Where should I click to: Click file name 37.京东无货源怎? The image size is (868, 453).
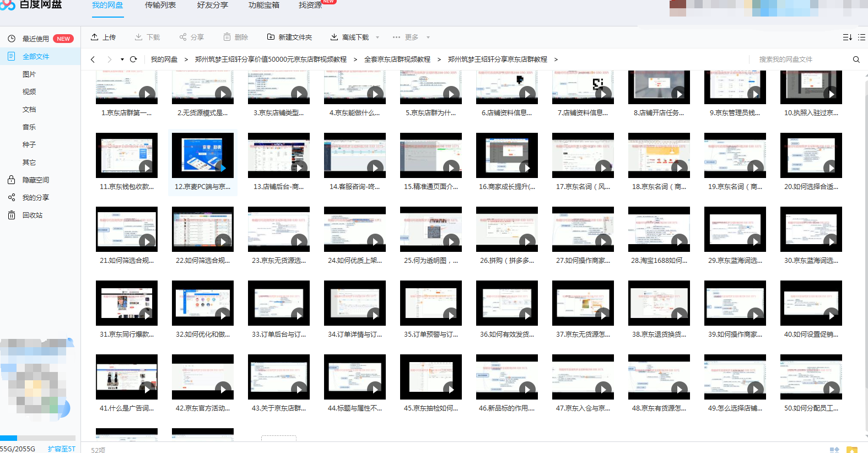(583, 335)
